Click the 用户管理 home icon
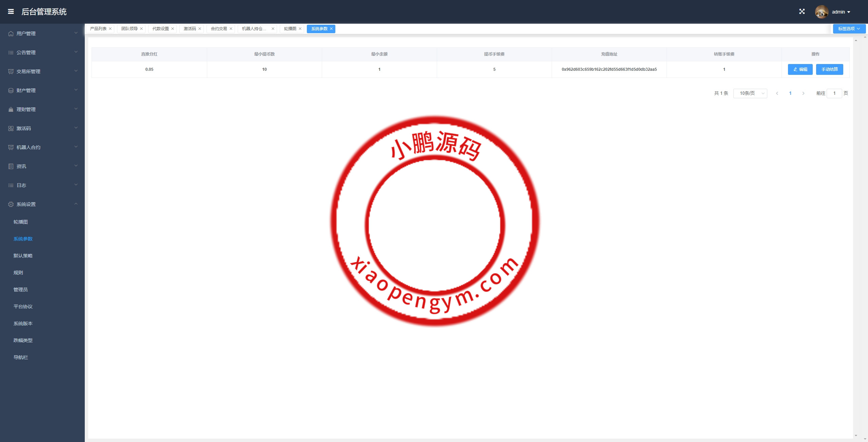Image resolution: width=868 pixels, height=442 pixels. point(11,34)
